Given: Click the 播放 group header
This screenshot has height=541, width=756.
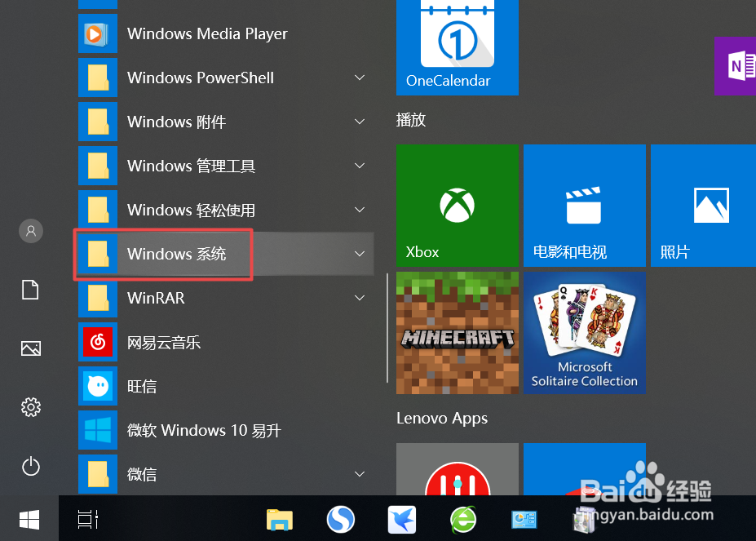Looking at the screenshot, I should coord(411,120).
